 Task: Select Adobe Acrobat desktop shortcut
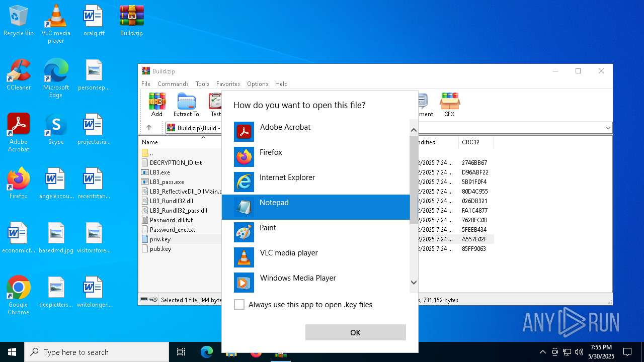pyautogui.click(x=19, y=133)
